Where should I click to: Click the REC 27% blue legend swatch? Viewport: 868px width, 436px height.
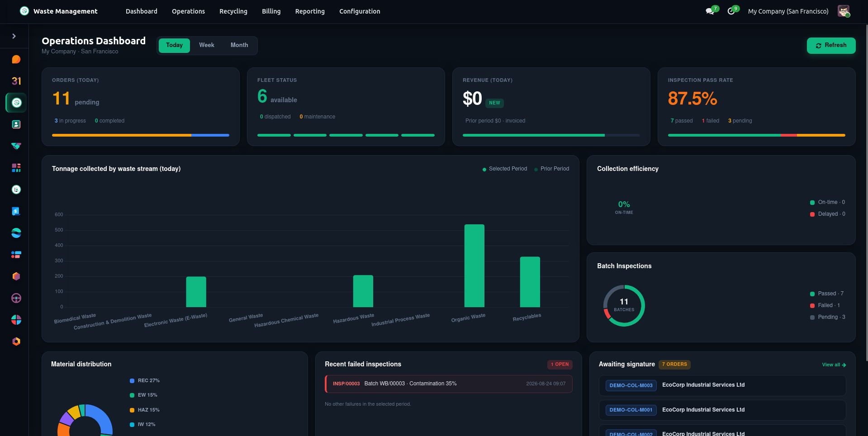coord(132,381)
